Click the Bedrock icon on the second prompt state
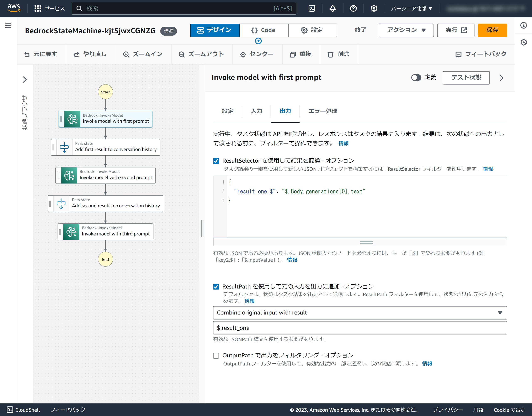Screen dimensions: 532x416 pyautogui.click(x=69, y=175)
